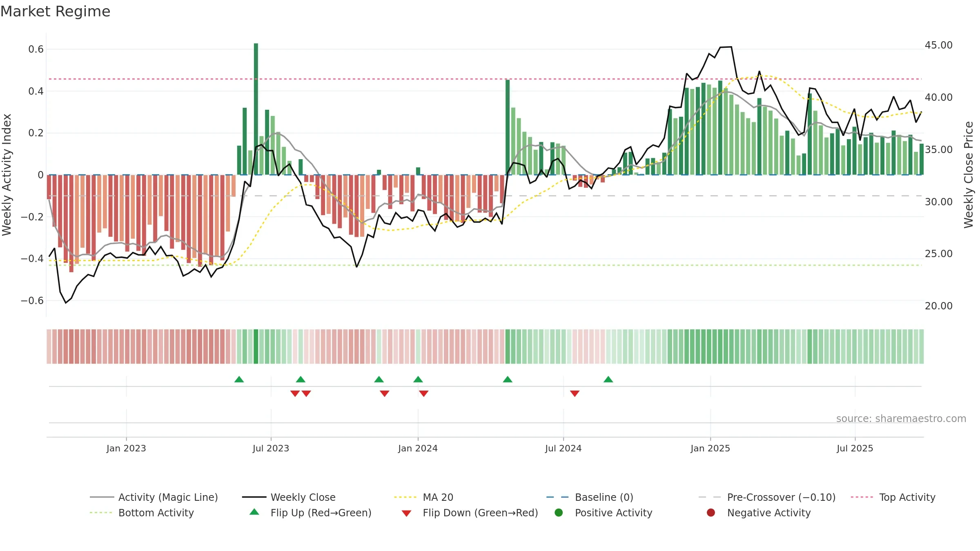The width and height of the screenshot is (980, 551).
Task: Click the Weekly Close Price axis title
Action: pyautogui.click(x=968, y=175)
